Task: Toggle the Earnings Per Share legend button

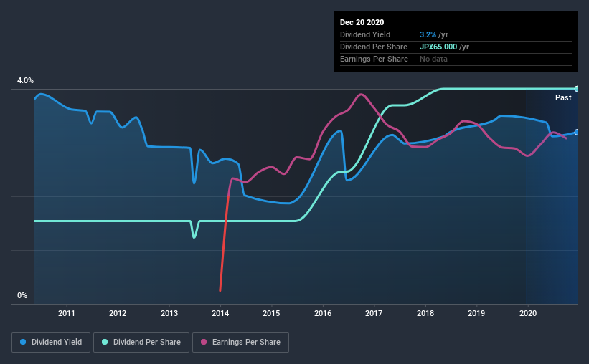Action: [240, 343]
